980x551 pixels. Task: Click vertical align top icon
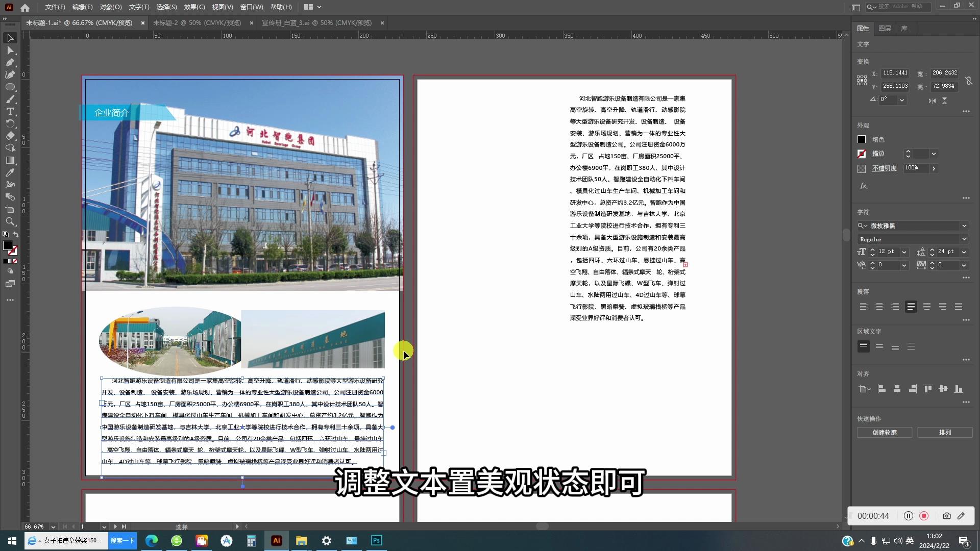pos(928,389)
